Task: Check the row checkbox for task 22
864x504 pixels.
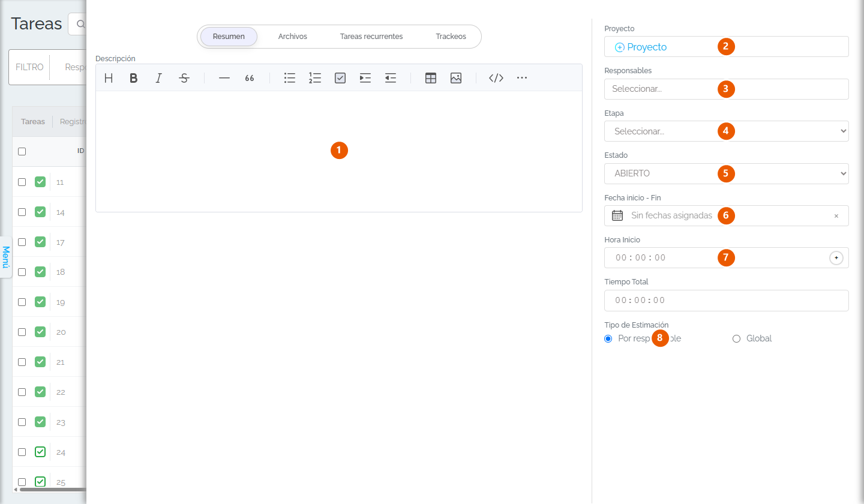Action: [22, 392]
